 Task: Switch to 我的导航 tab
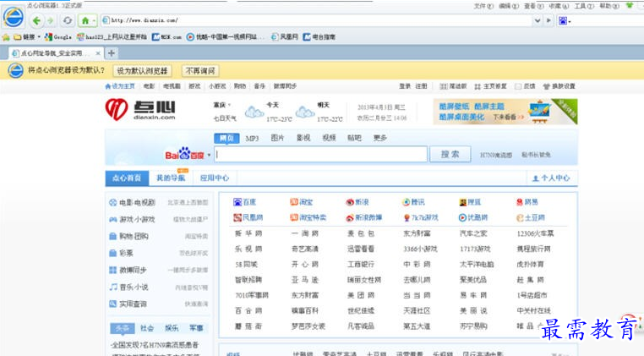pos(171,178)
